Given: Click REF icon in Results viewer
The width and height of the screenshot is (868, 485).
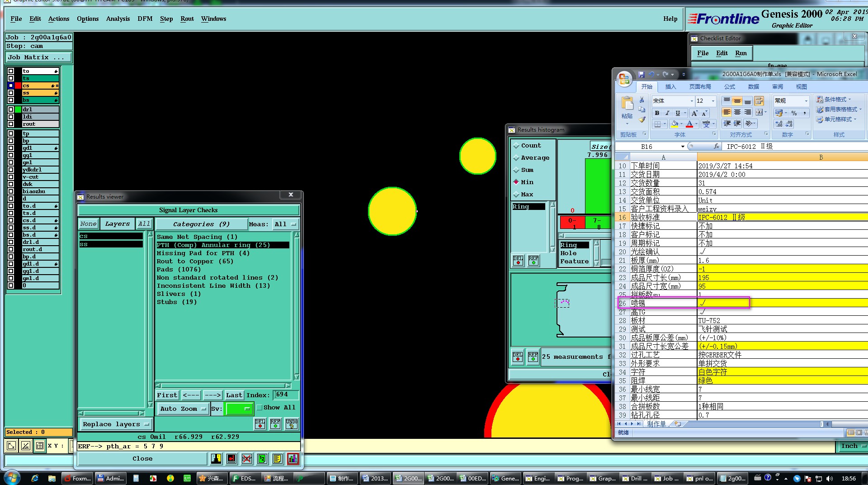Looking at the screenshot, I should pyautogui.click(x=275, y=423).
